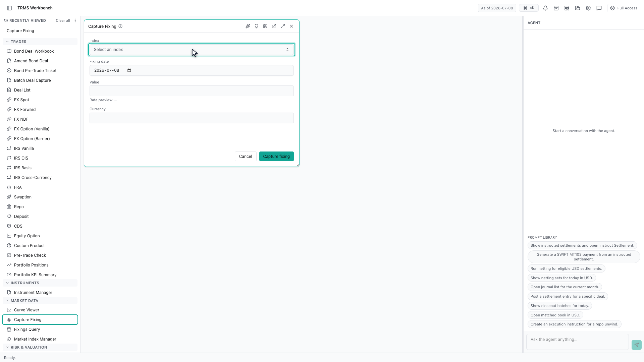Open FX Option (Barrier)
Image resolution: width=644 pixels, height=362 pixels.
click(x=40, y=139)
